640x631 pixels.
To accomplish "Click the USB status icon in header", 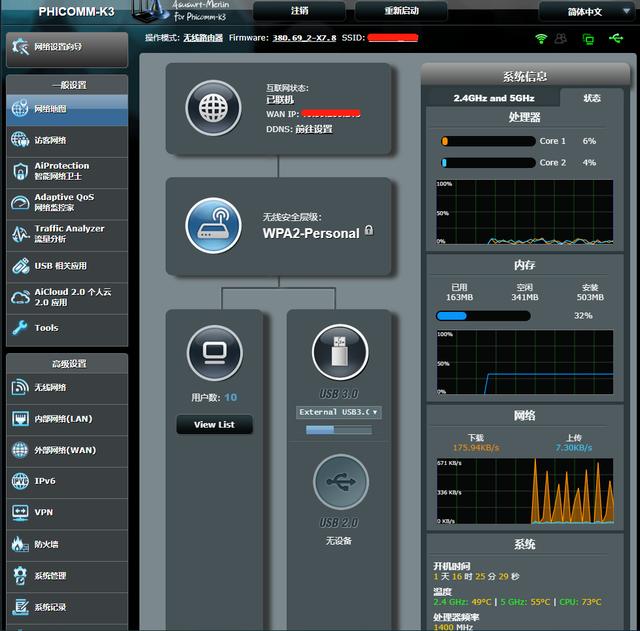I will (x=616, y=38).
